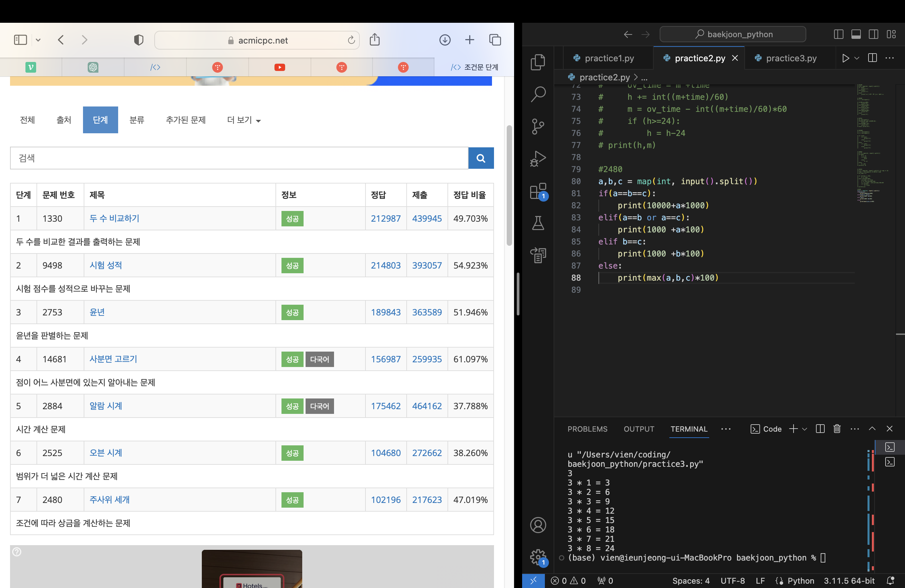Open the Testing flask view

(538, 223)
